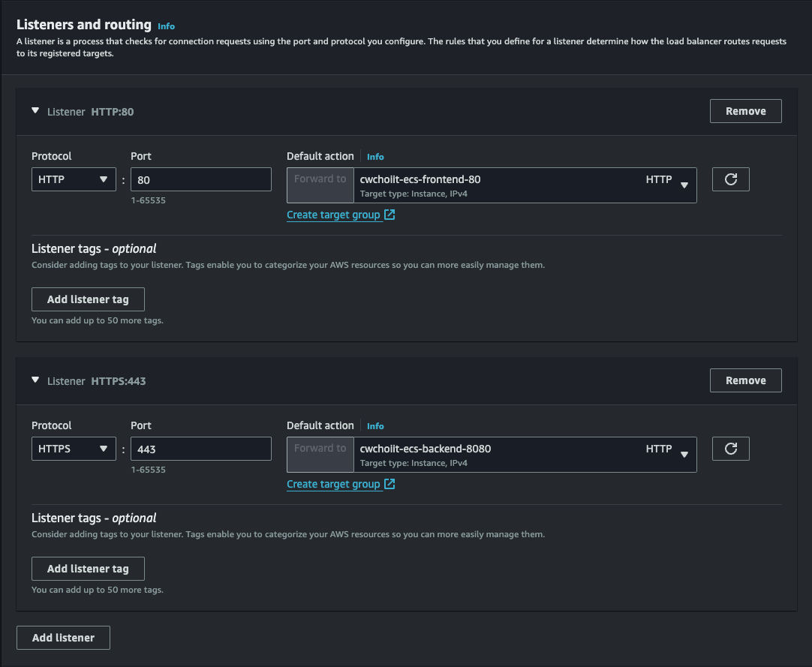
Task: Collapse the Listener HTTPS:443 section
Action: tap(35, 380)
